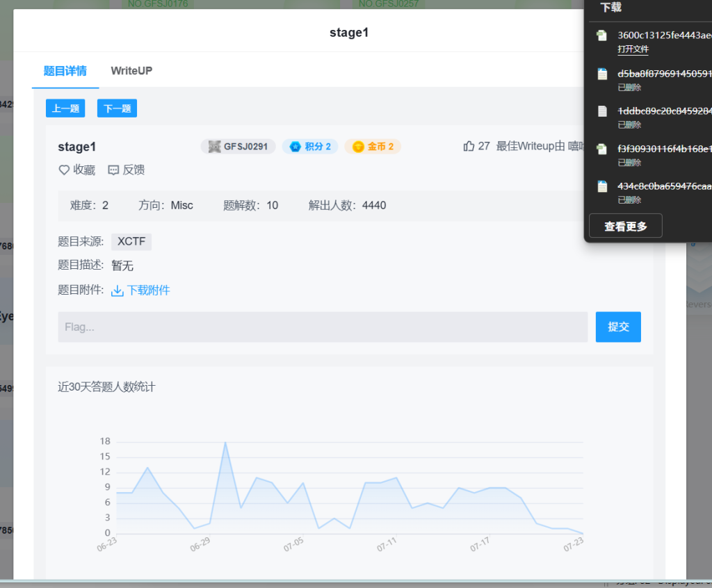Click the file icon of the 3600c13125 download

pyautogui.click(x=602, y=36)
